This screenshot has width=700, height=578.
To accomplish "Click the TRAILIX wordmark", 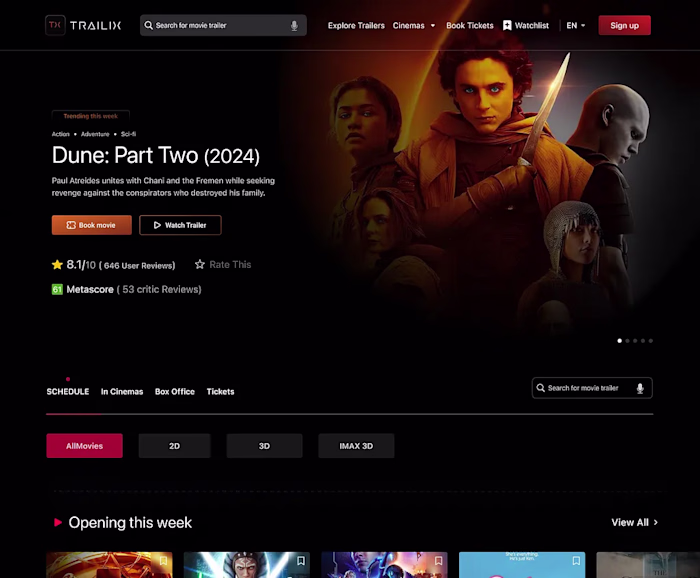I will 95,25.
